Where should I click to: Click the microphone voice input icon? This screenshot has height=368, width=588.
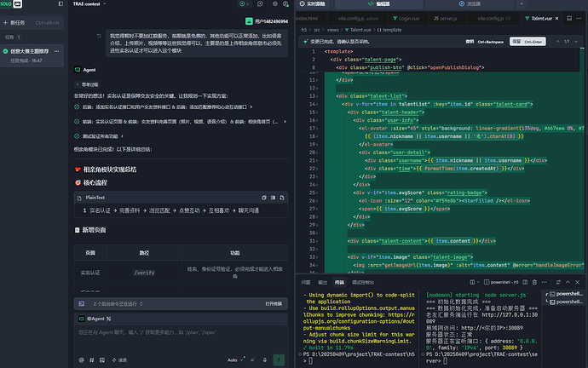click(265, 359)
